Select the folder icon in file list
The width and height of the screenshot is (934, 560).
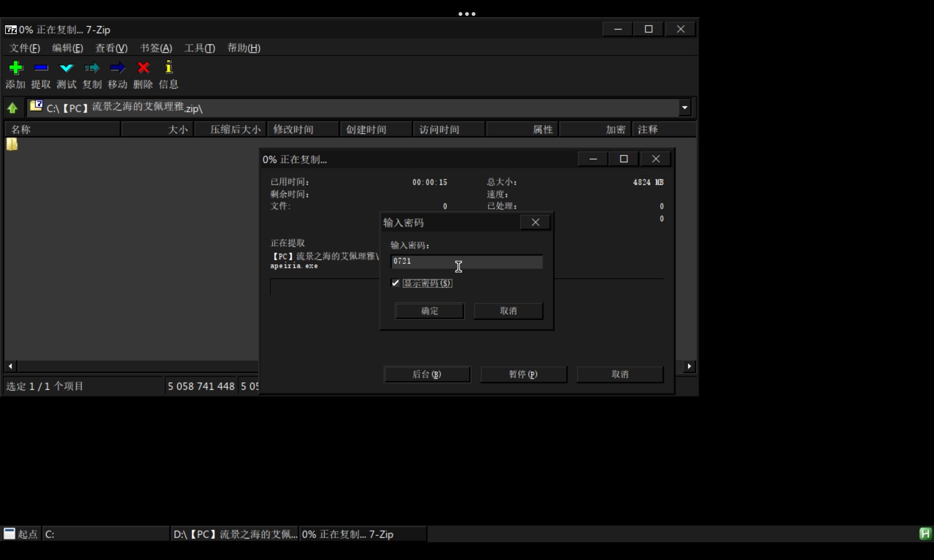[12, 144]
